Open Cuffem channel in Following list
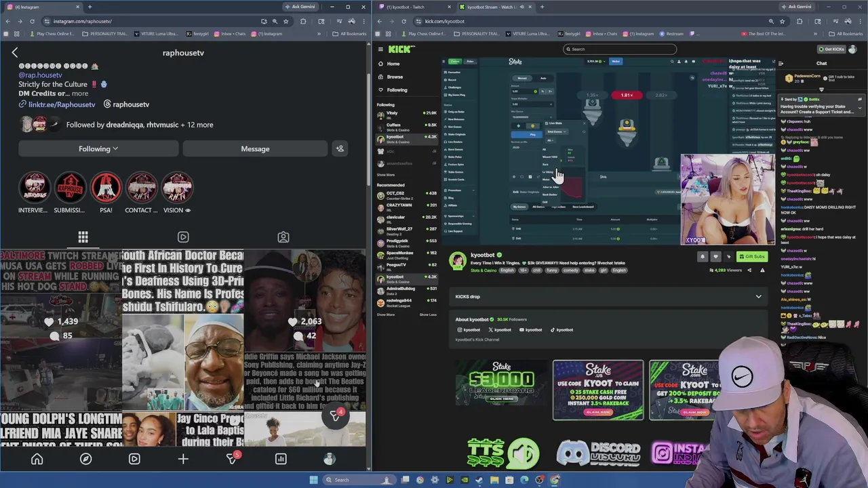 (407, 126)
